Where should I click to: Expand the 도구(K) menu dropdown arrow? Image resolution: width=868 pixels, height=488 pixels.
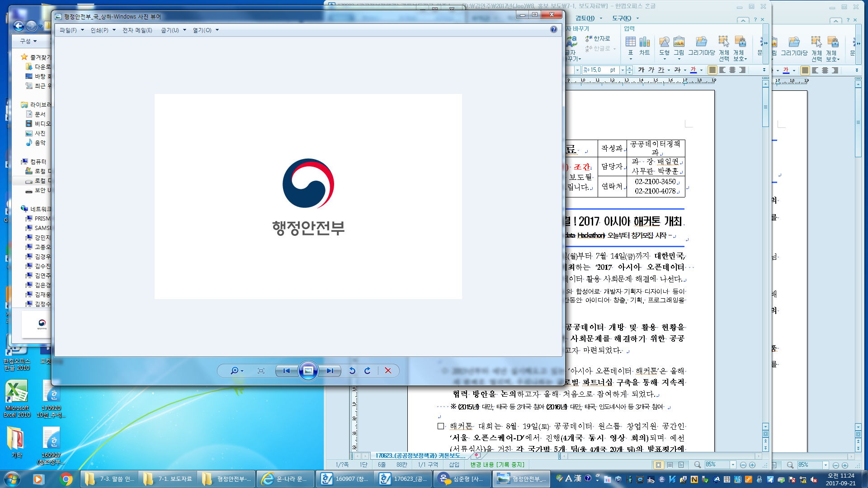(x=638, y=19)
